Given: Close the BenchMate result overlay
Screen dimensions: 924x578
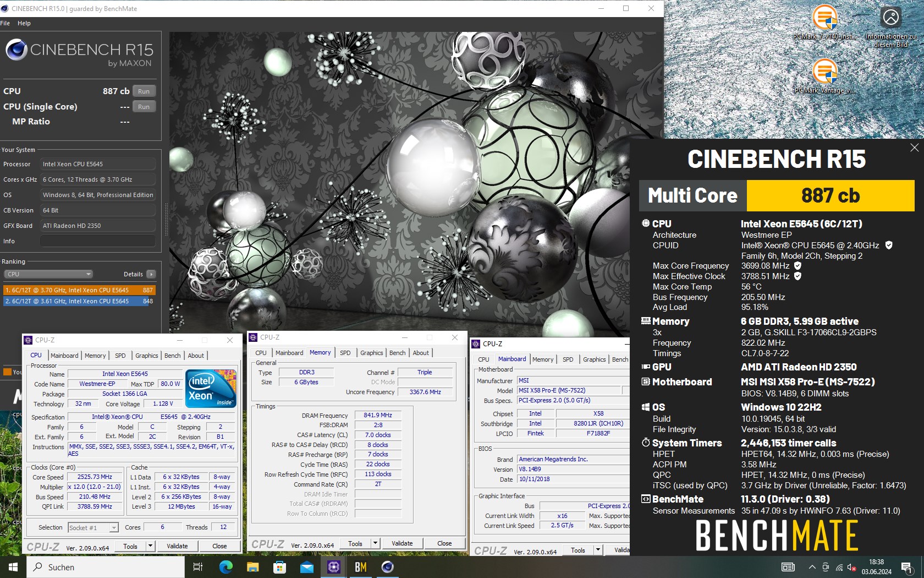Looking at the screenshot, I should click(914, 148).
